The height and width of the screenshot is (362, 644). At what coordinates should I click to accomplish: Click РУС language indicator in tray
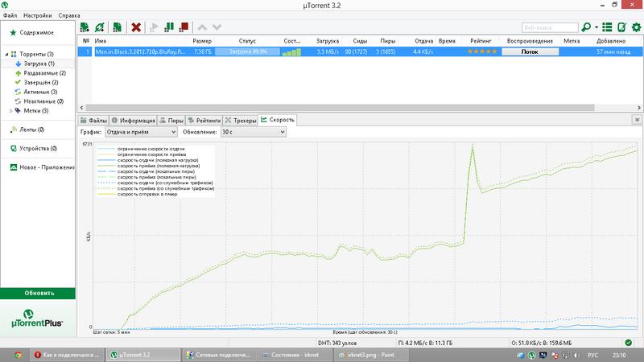click(592, 356)
